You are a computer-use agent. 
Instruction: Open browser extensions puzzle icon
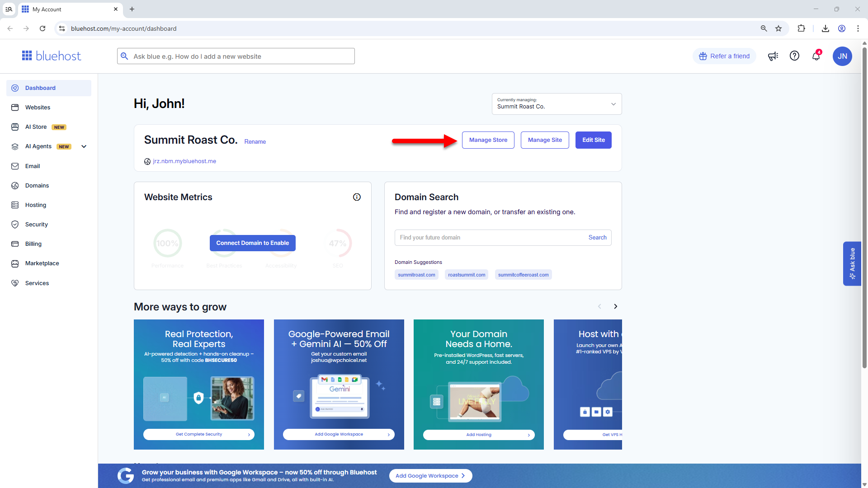click(801, 28)
